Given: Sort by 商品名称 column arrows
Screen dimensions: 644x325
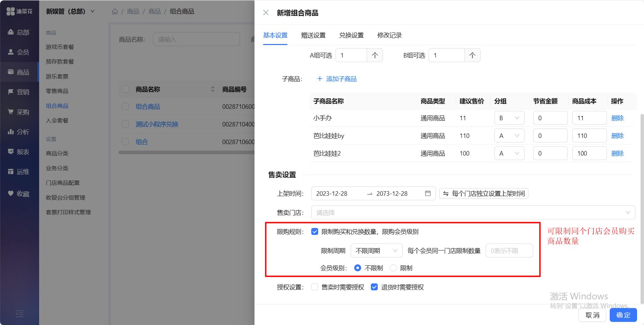Looking at the screenshot, I should pyautogui.click(x=213, y=89).
